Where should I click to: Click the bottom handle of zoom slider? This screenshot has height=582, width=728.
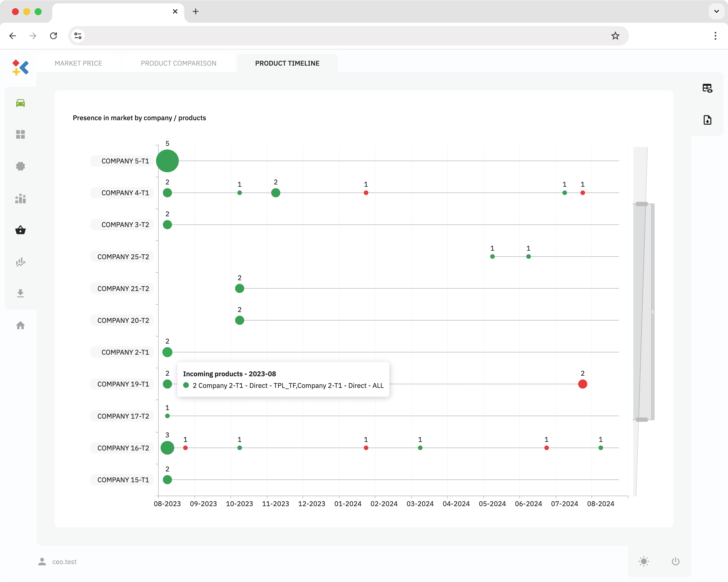pos(642,420)
